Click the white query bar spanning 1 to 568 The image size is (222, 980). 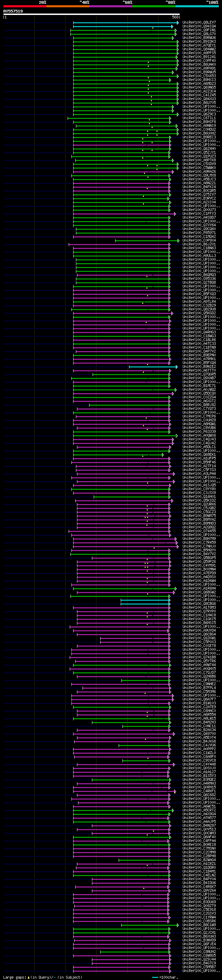(x=91, y=15)
